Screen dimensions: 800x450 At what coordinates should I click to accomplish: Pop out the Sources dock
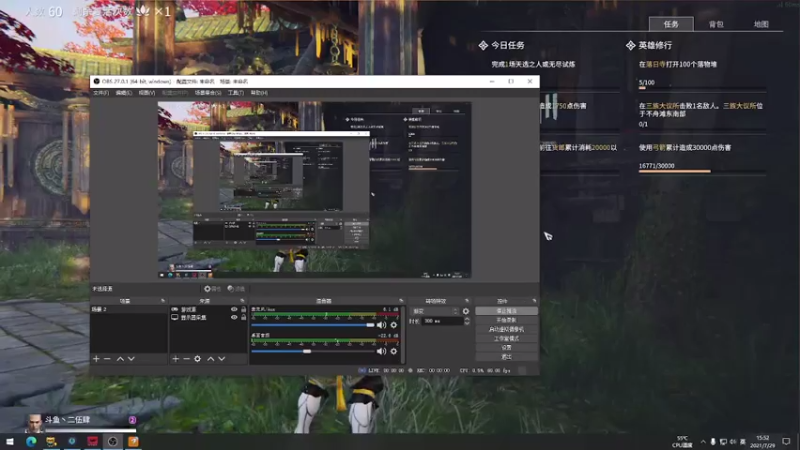coord(242,301)
